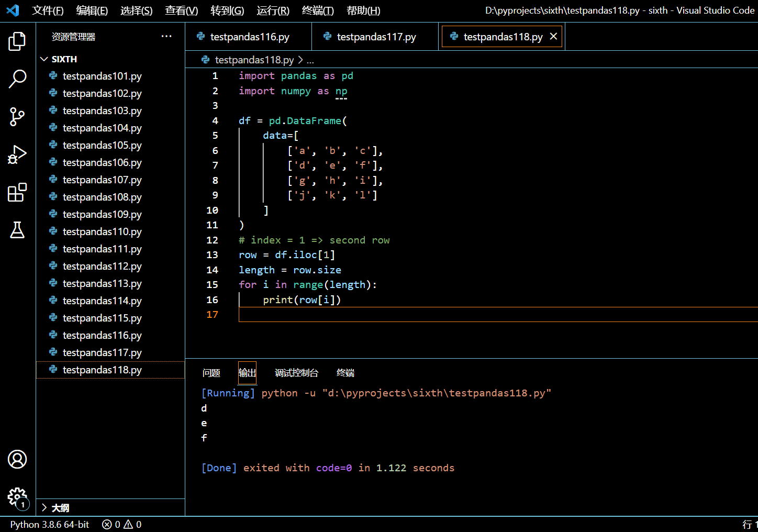Click the 'print(row[i])' code line
Screen dimensions: 758x532
[x=302, y=300]
